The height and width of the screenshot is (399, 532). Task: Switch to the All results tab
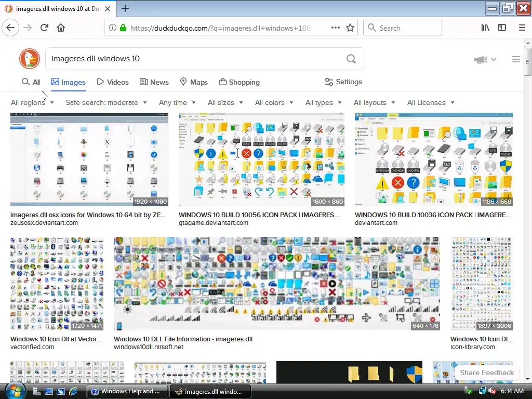tap(31, 82)
